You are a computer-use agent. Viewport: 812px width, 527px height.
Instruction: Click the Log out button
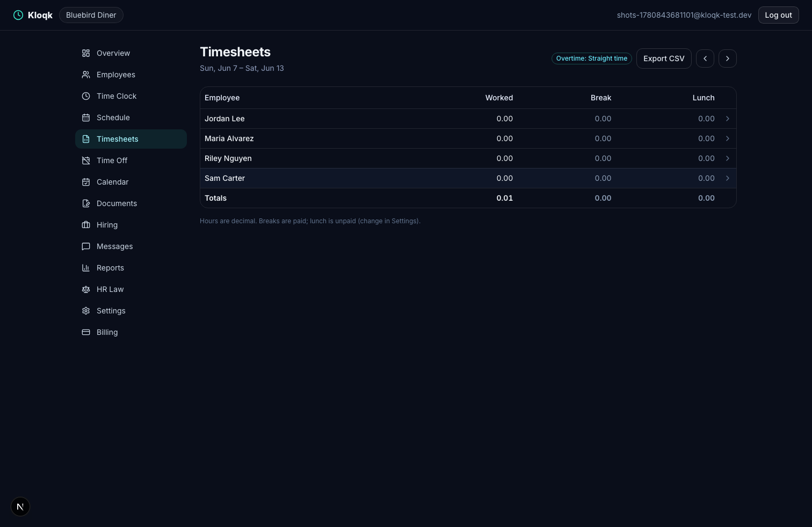tap(778, 15)
